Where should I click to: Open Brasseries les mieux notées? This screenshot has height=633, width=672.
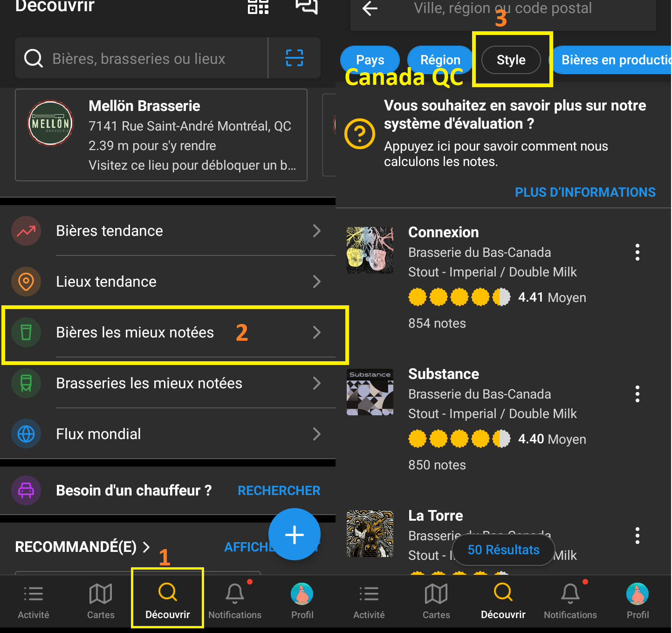coord(168,383)
